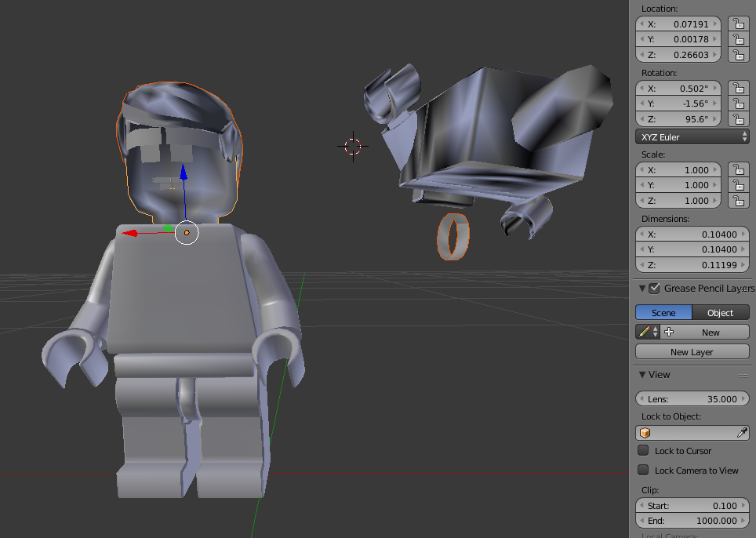
Task: Click the grease pencil data-block icon
Action: [644, 333]
